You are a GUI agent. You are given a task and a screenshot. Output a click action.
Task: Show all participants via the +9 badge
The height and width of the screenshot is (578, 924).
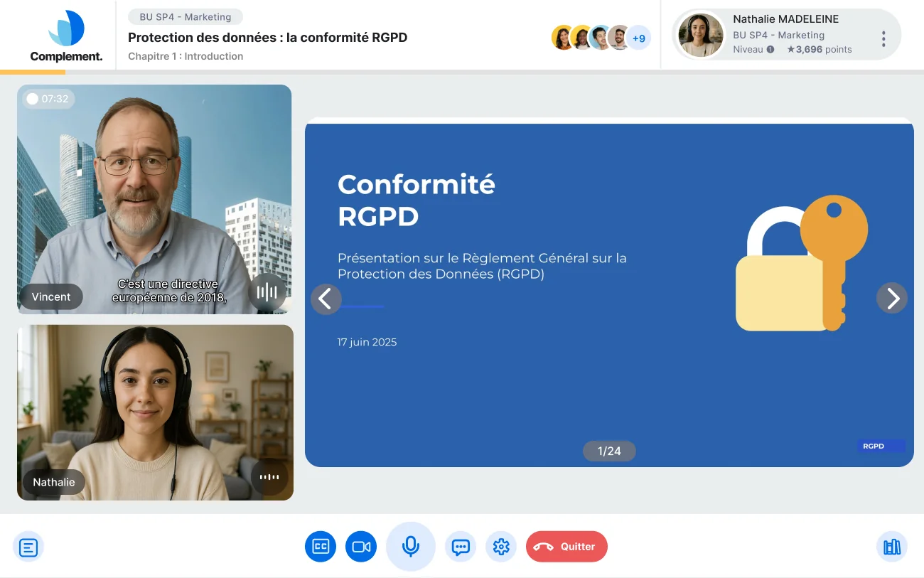[x=639, y=37]
